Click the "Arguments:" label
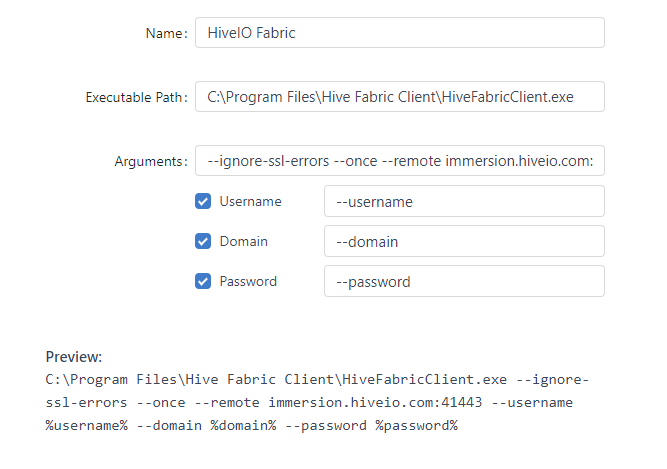This screenshot has height=469, width=667. (151, 162)
